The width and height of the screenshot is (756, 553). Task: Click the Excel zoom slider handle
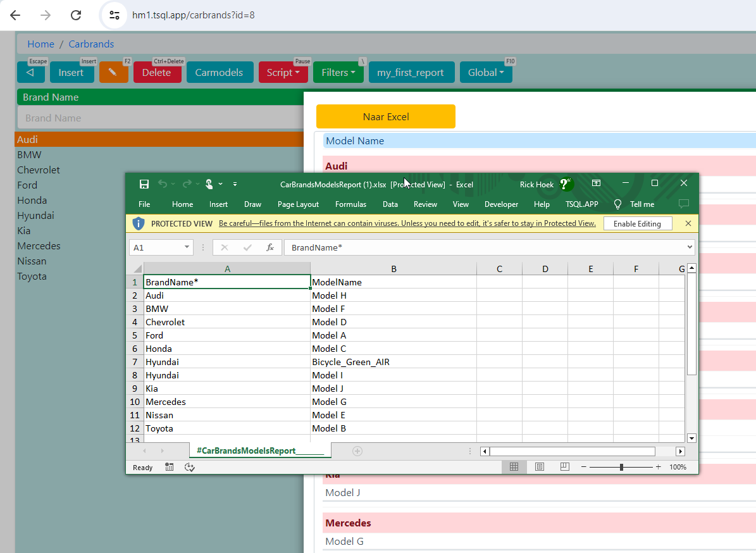pos(621,467)
